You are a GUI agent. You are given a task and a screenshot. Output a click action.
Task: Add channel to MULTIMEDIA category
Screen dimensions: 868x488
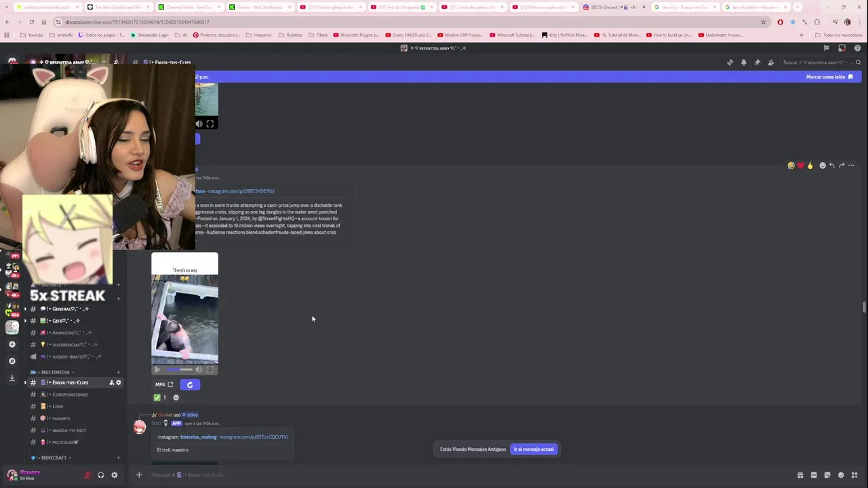pos(119,372)
